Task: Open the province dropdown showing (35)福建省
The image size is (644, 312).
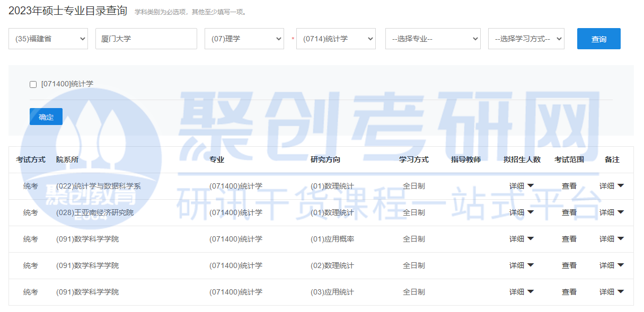Action: pyautogui.click(x=48, y=39)
